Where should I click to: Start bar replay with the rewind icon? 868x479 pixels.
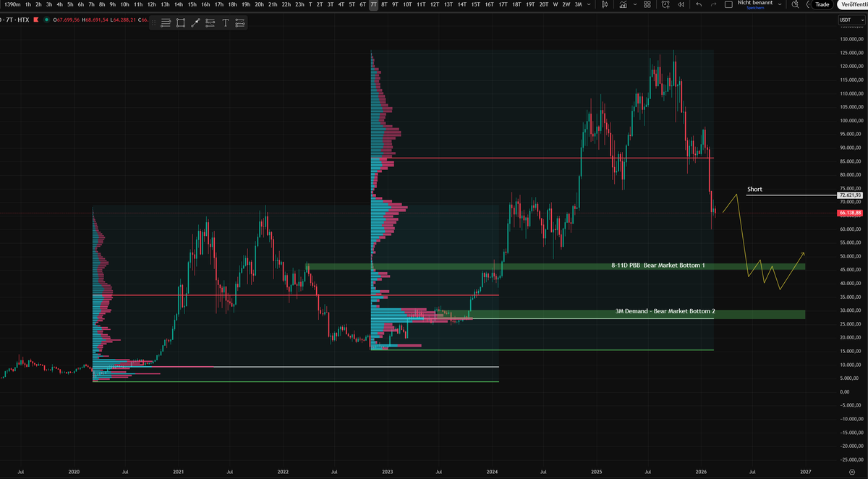click(x=681, y=4)
